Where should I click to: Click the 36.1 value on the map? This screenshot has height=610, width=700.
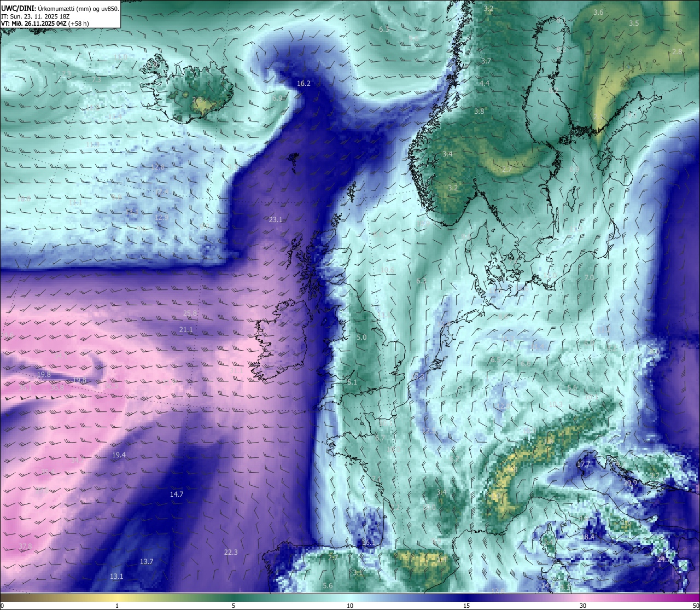25,387
